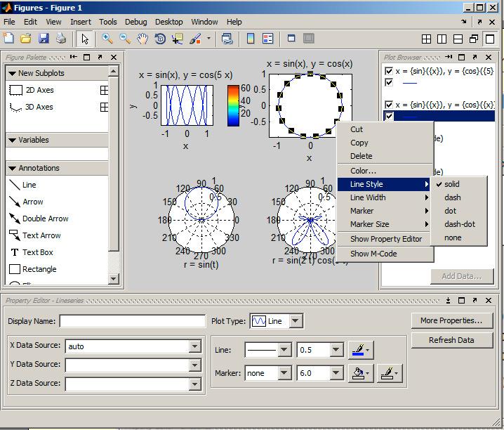Image resolution: width=504 pixels, height=430 pixels.
Task: Toggle the cos(x) axes checkbox
Action: (x=389, y=105)
